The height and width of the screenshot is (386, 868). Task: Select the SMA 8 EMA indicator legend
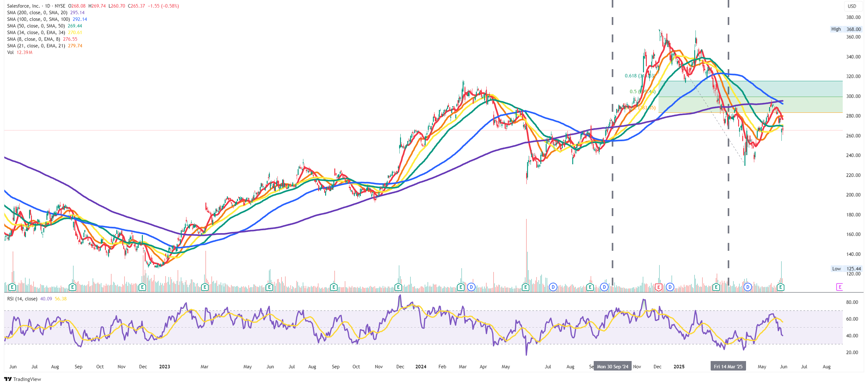pyautogui.click(x=33, y=39)
